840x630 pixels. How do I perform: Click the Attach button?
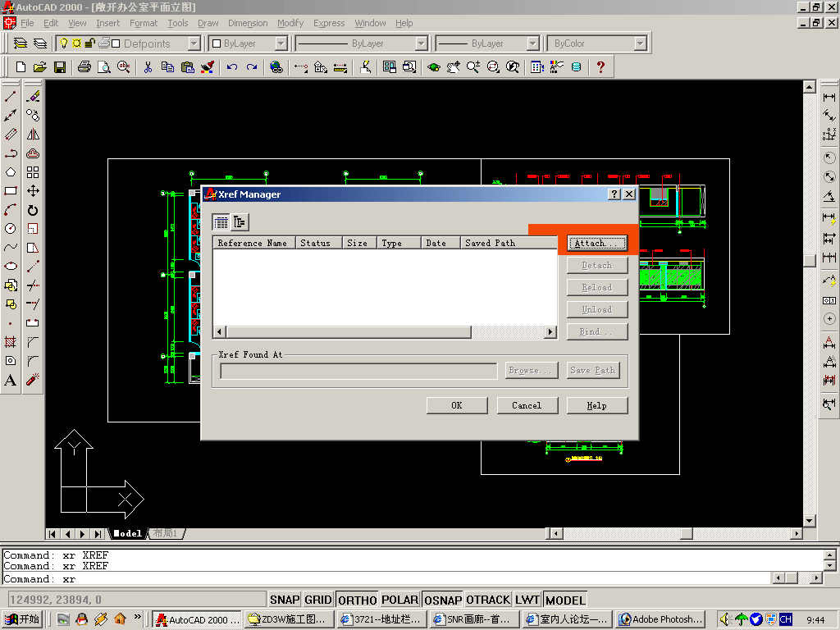(597, 243)
